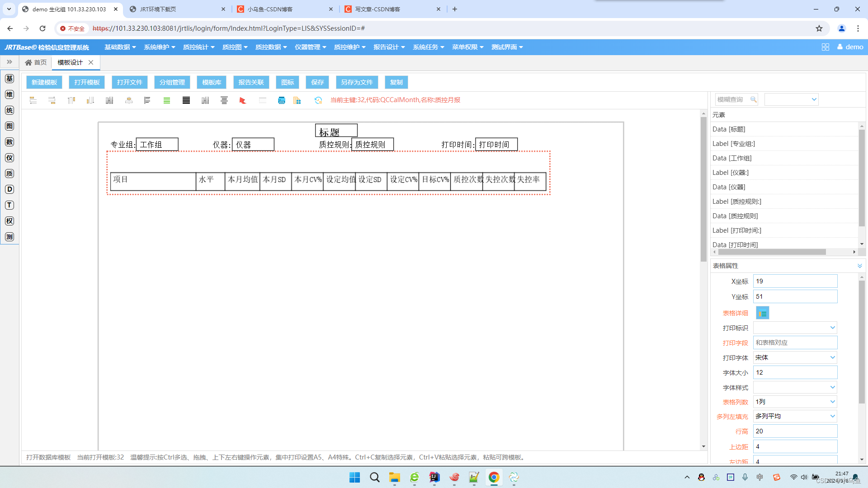Collapse the 表格属性 panel chevron
Viewport: 868px width, 488px height.
[859, 266]
